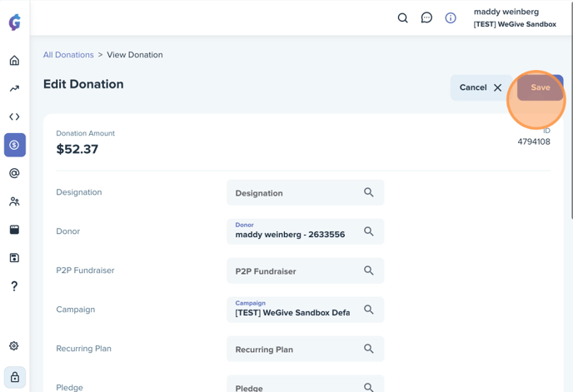Click the View Donation breadcrumb text
The width and height of the screenshot is (573, 392).
[x=135, y=55]
